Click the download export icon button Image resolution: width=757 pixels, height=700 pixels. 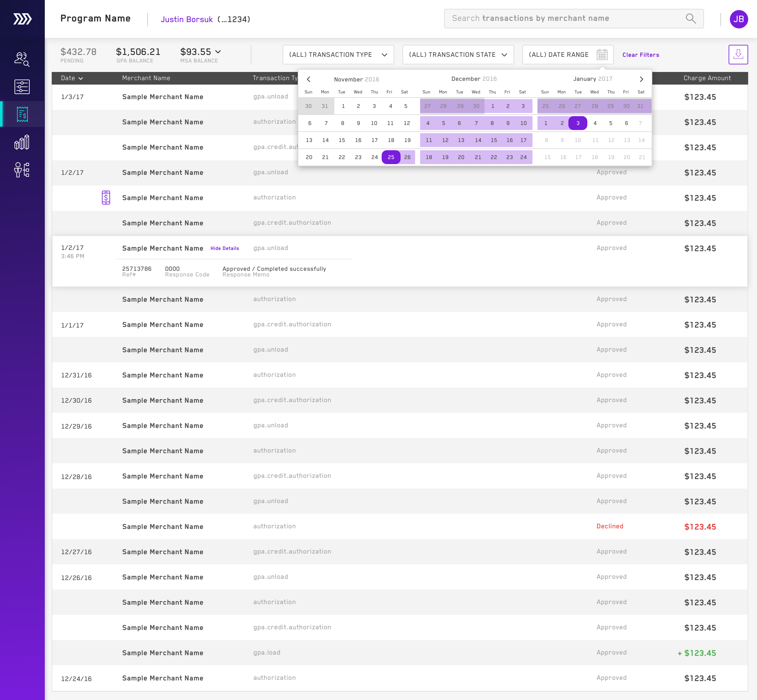(x=738, y=55)
